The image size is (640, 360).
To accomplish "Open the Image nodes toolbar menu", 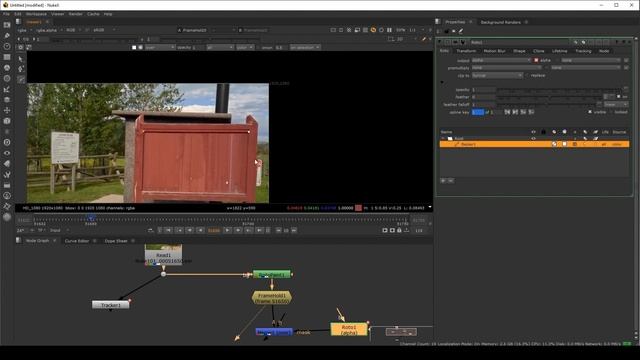I will pos(7,25).
